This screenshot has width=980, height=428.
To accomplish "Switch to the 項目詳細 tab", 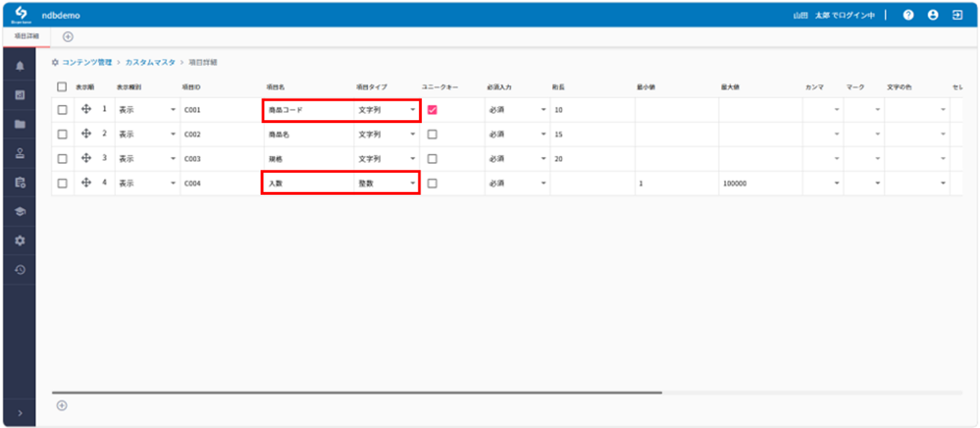I will click(x=27, y=36).
